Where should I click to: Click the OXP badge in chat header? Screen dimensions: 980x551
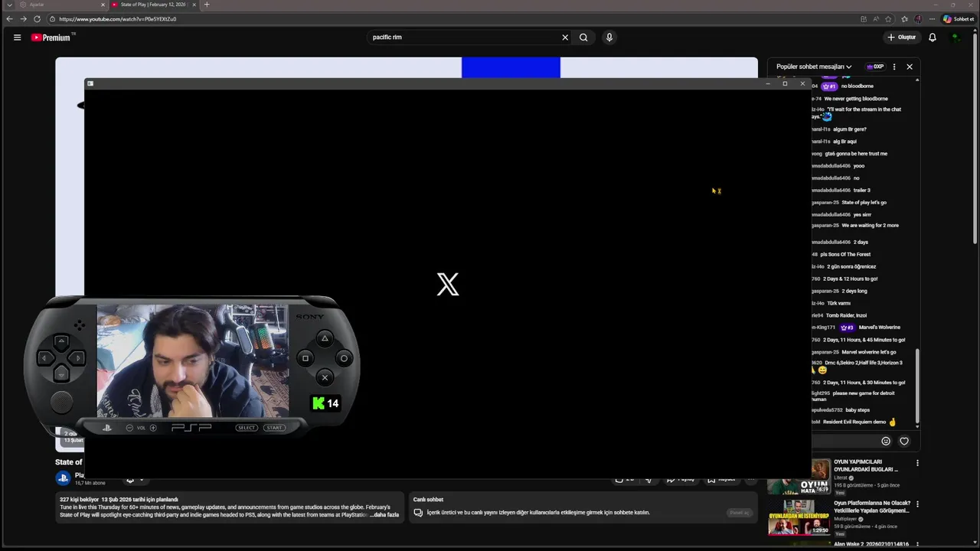point(875,67)
